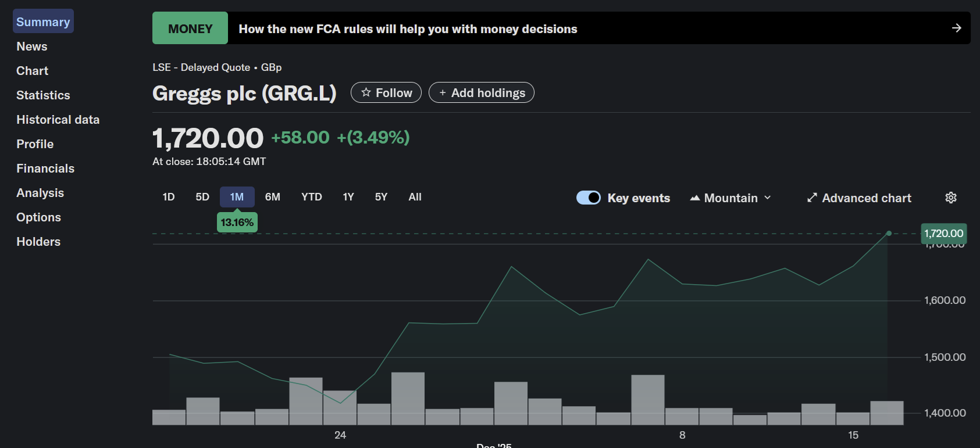
Task: Show the All time chart range
Action: pyautogui.click(x=415, y=197)
